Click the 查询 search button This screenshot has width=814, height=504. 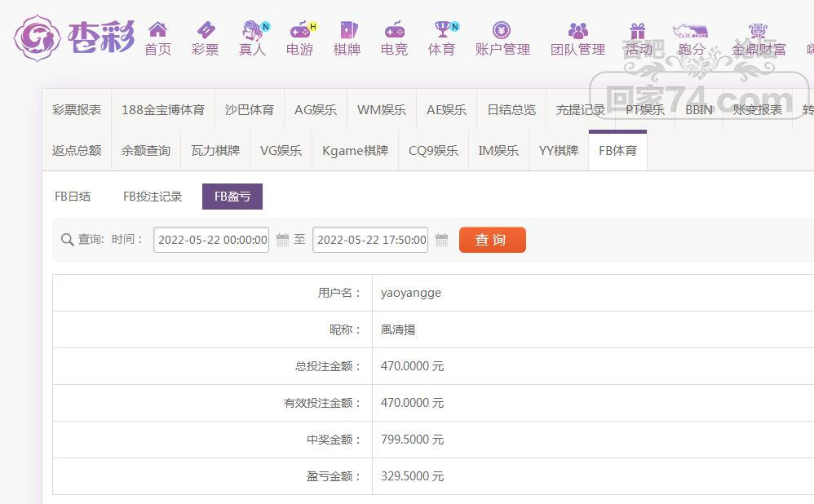click(x=493, y=239)
